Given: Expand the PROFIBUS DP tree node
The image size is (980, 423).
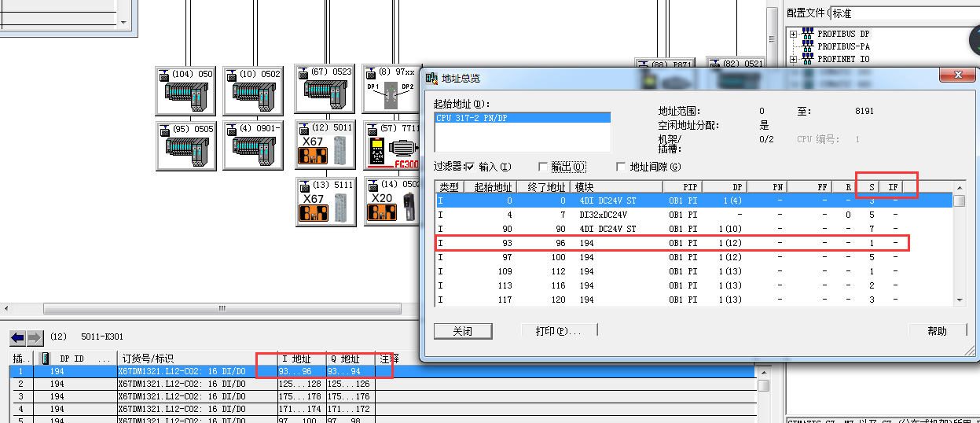Looking at the screenshot, I should coord(794,35).
